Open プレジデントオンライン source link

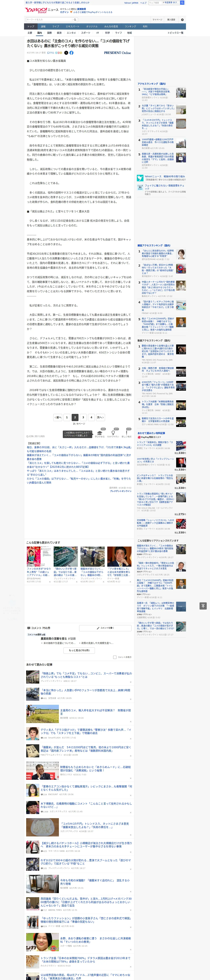121,491
